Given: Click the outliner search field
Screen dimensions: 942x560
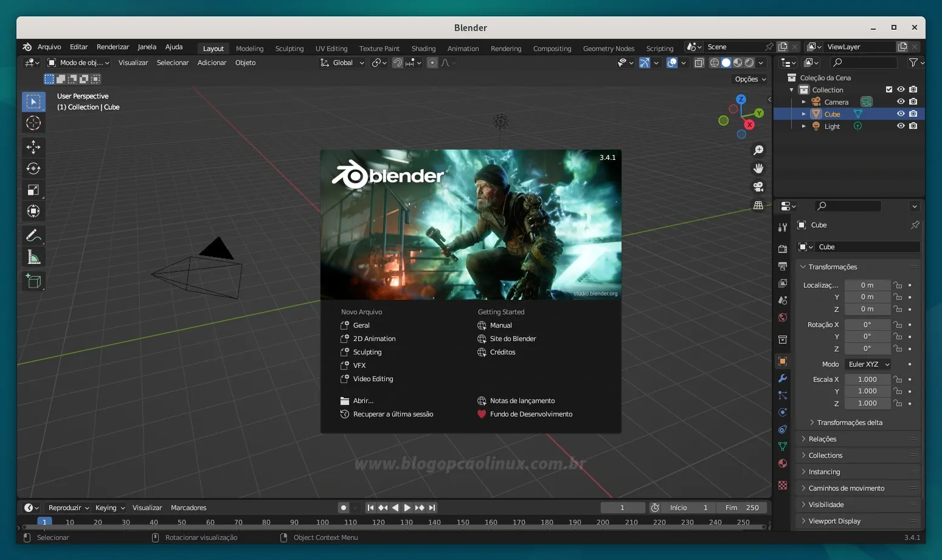Looking at the screenshot, I should 864,63.
